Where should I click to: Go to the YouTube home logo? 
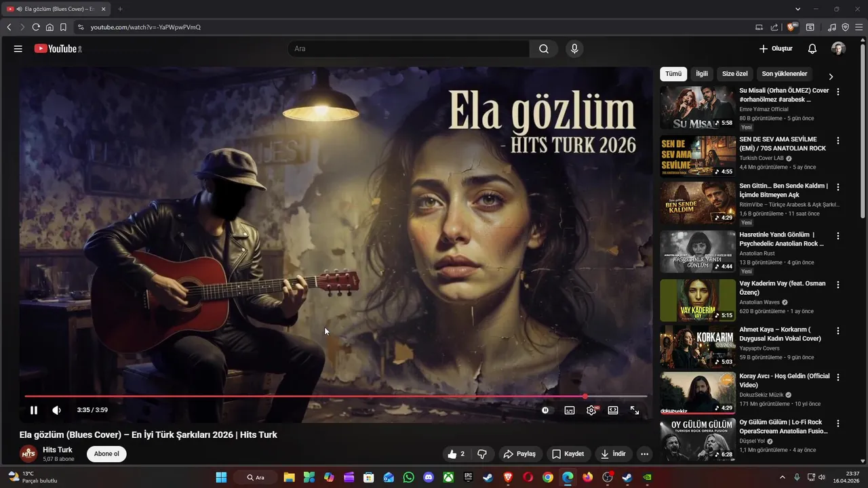click(58, 49)
